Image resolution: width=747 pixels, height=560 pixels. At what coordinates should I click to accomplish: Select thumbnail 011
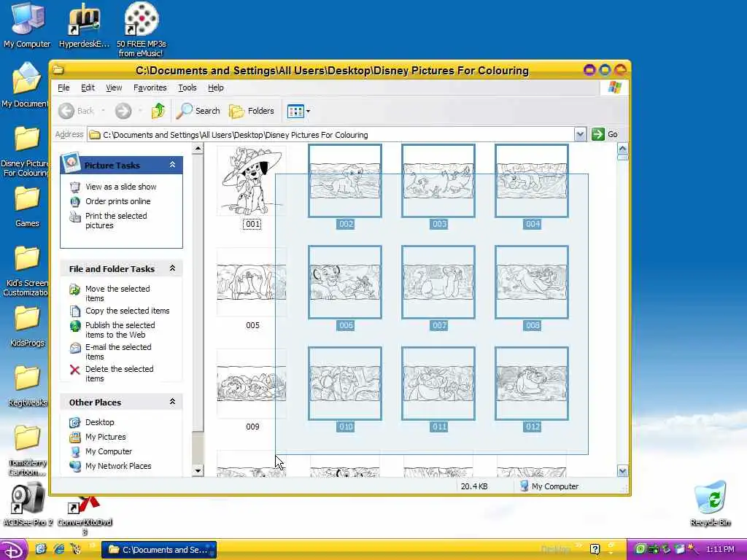tap(438, 384)
